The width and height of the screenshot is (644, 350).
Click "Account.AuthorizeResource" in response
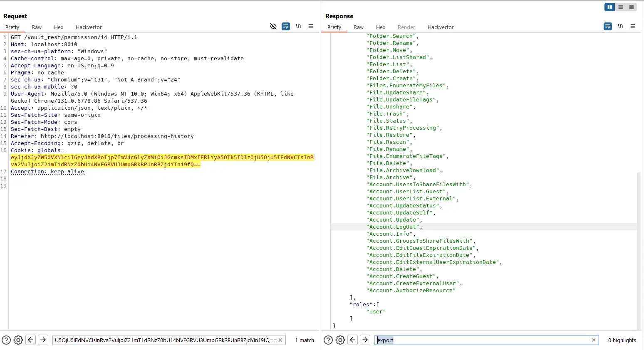(x=411, y=291)
